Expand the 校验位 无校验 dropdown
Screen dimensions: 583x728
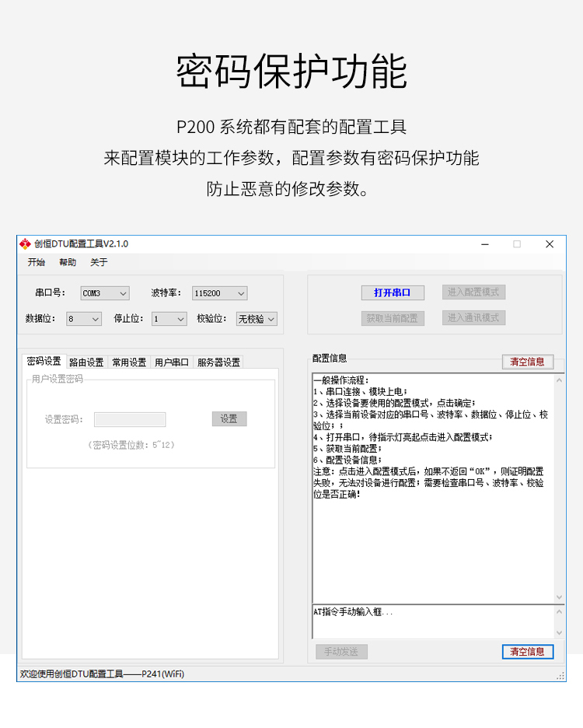click(x=257, y=319)
